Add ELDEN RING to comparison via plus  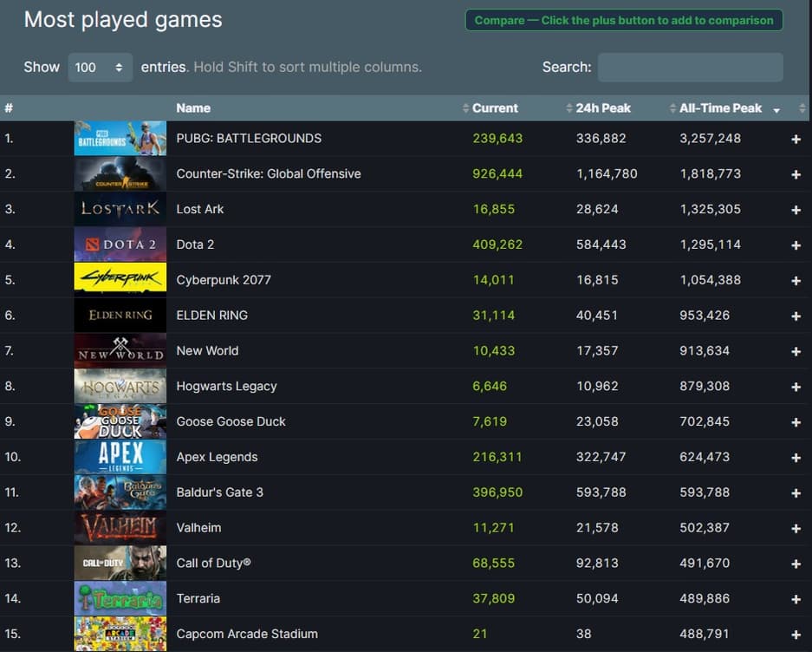point(796,316)
